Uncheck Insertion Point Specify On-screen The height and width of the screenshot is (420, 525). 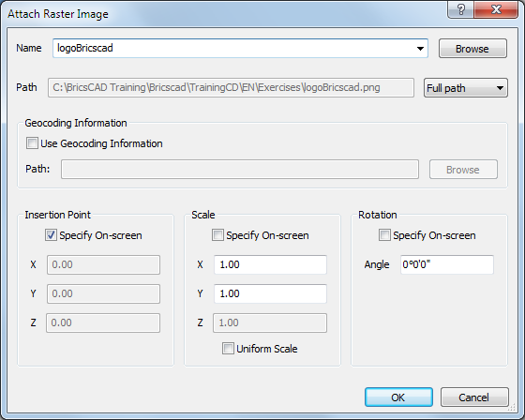[51, 235]
